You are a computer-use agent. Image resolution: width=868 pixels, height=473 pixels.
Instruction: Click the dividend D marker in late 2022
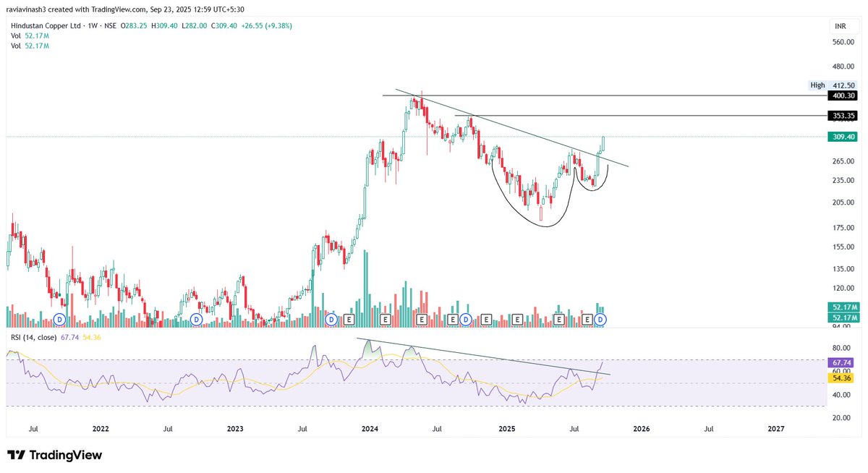195,319
